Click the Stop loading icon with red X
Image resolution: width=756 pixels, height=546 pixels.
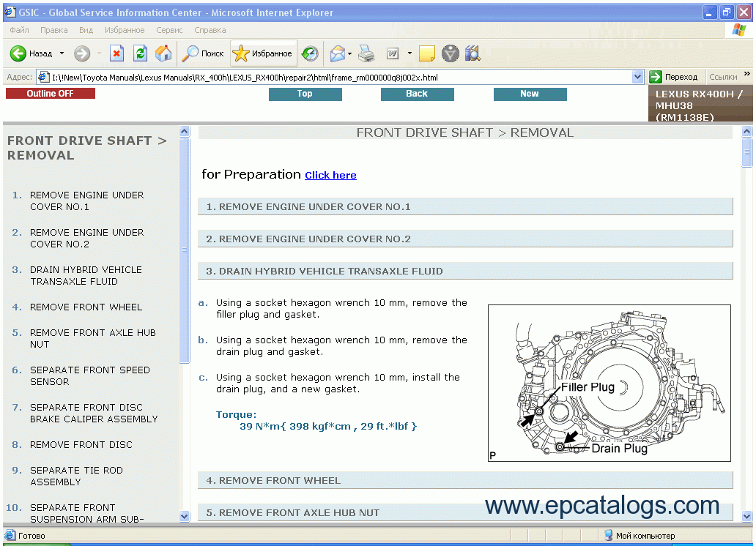116,53
